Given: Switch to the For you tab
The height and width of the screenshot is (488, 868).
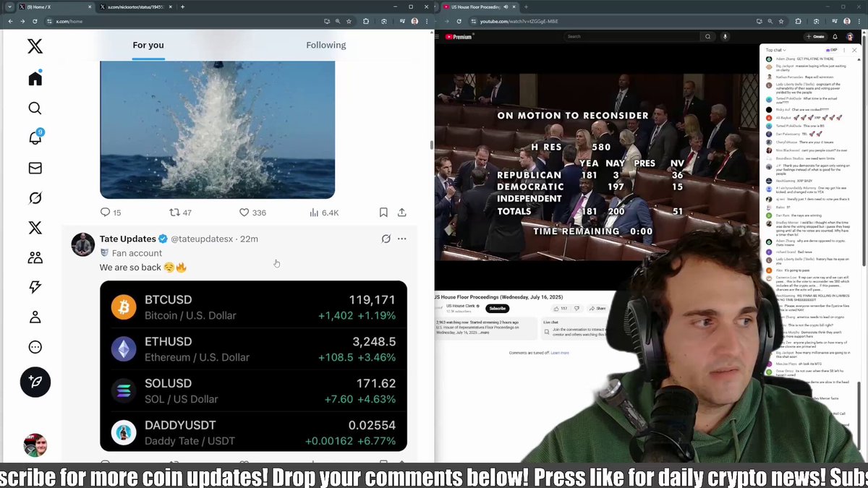Looking at the screenshot, I should pyautogui.click(x=148, y=45).
